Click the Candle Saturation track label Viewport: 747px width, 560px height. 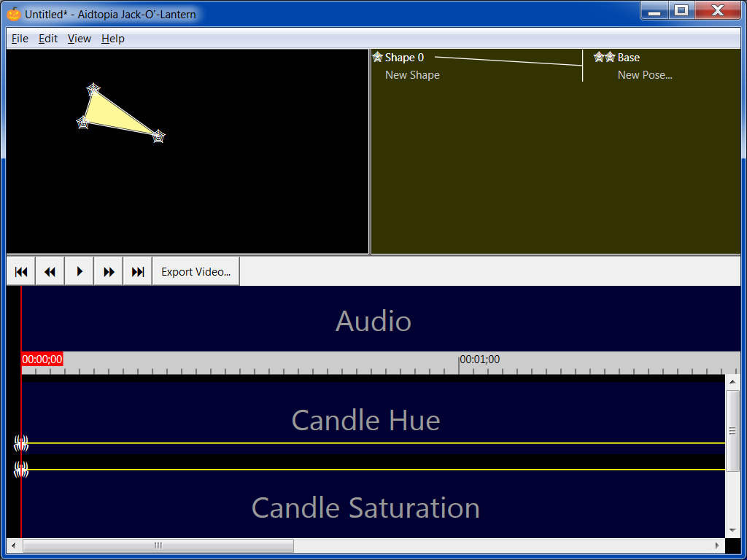pyautogui.click(x=365, y=507)
